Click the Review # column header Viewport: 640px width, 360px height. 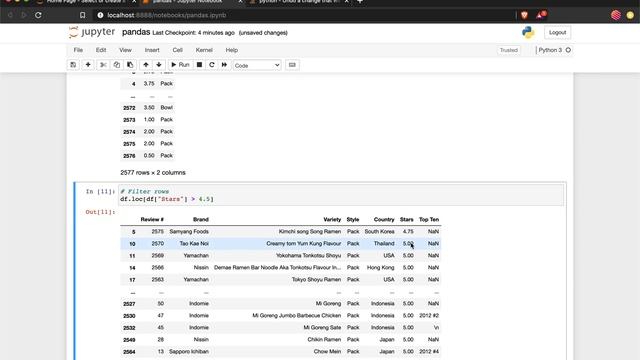[152, 219]
